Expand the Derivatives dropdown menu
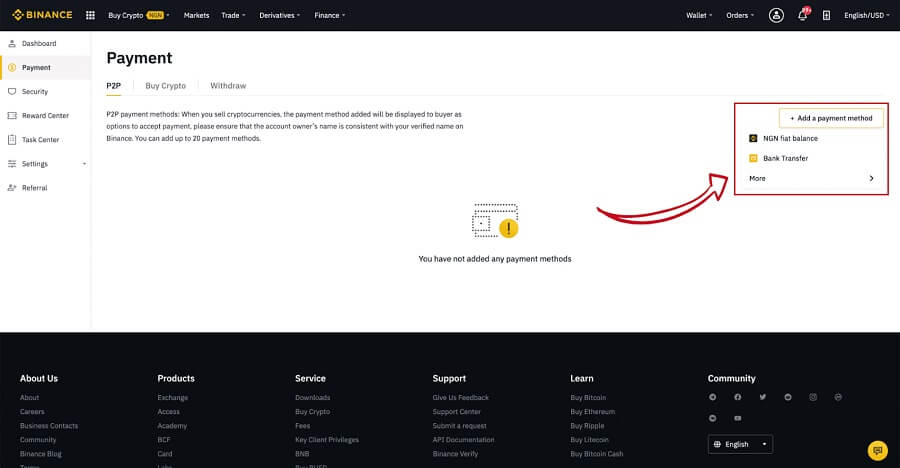 (x=280, y=16)
